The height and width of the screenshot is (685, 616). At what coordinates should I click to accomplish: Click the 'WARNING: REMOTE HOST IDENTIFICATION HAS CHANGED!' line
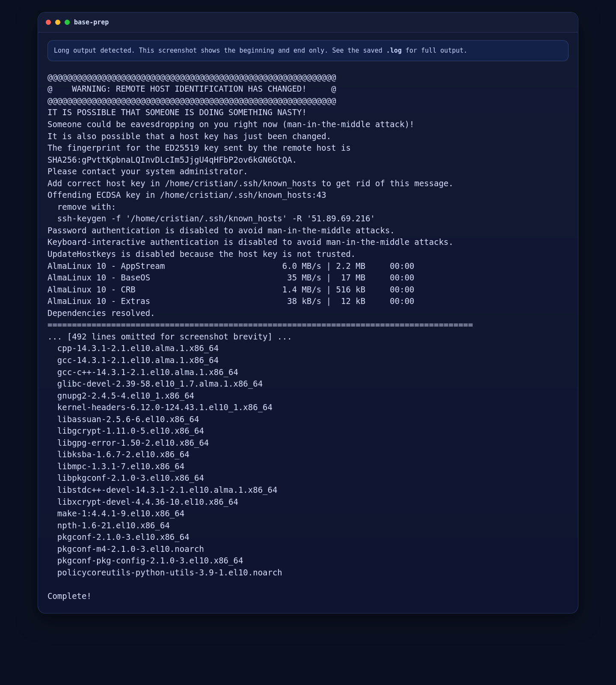[x=192, y=89]
